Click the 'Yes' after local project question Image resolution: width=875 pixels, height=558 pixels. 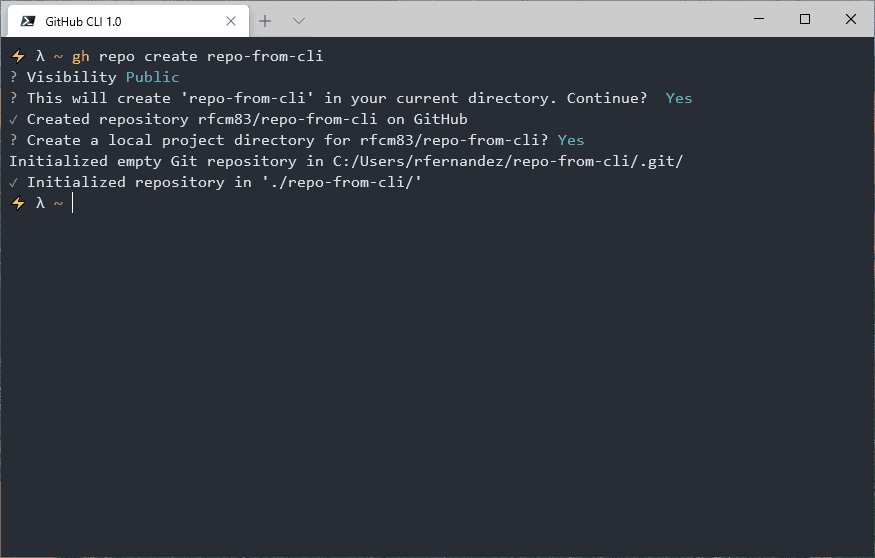(x=571, y=140)
